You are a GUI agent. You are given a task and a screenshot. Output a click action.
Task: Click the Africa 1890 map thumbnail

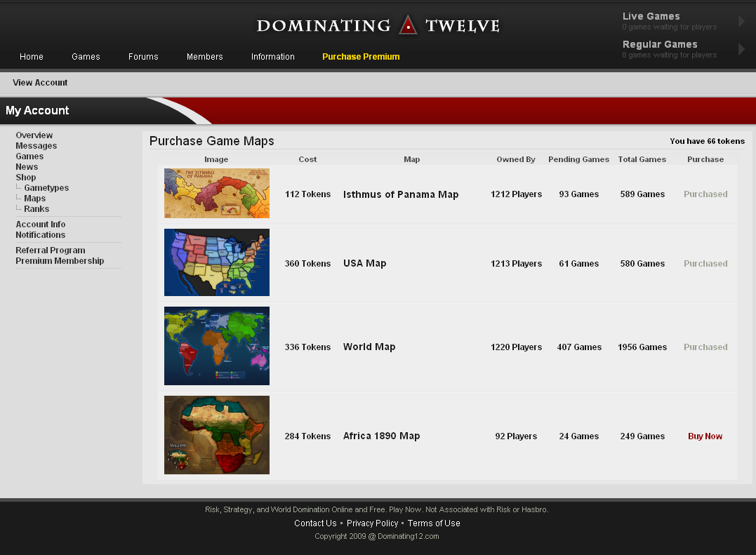coord(217,435)
